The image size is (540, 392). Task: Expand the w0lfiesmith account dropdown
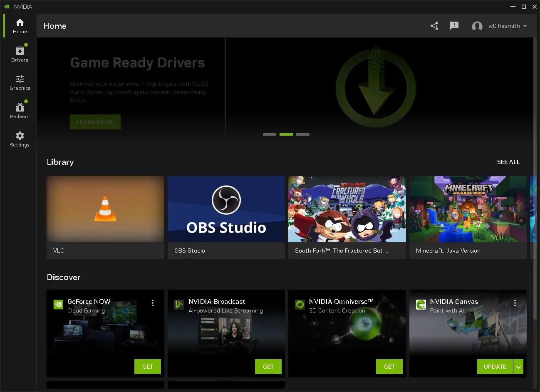[x=524, y=26]
